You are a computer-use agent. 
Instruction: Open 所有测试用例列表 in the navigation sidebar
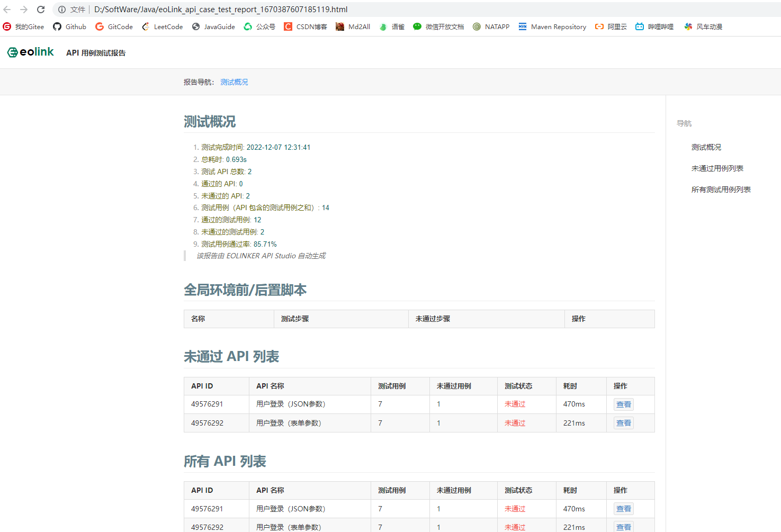point(721,189)
